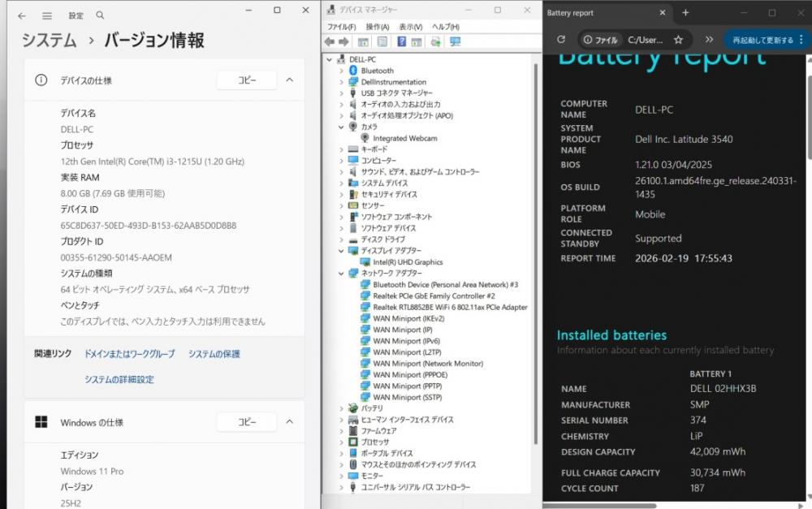This screenshot has width=812, height=509.
Task: Click the monitor icon in Device Manager toolbar
Action: coord(456,42)
